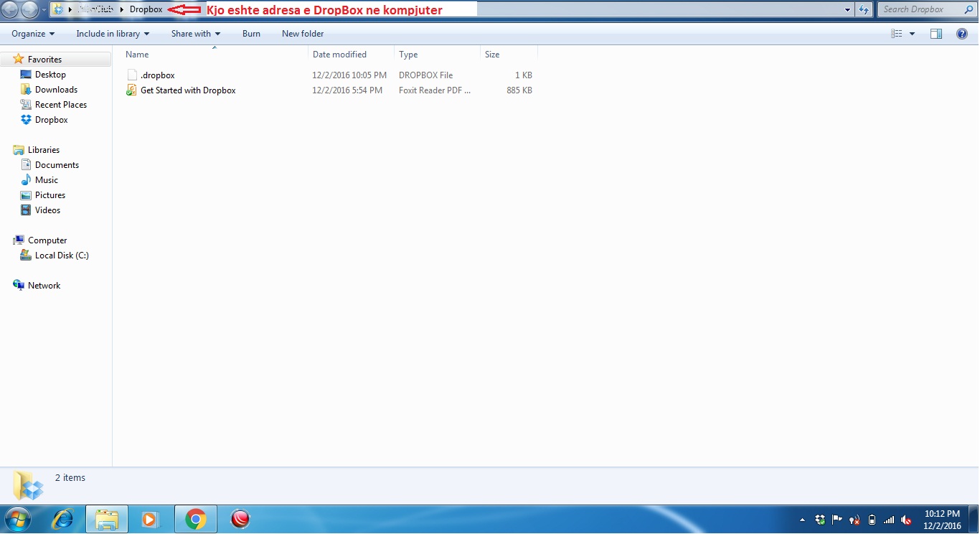Go back with the Back arrow button
Screen dimensions: 980x534
(x=10, y=10)
